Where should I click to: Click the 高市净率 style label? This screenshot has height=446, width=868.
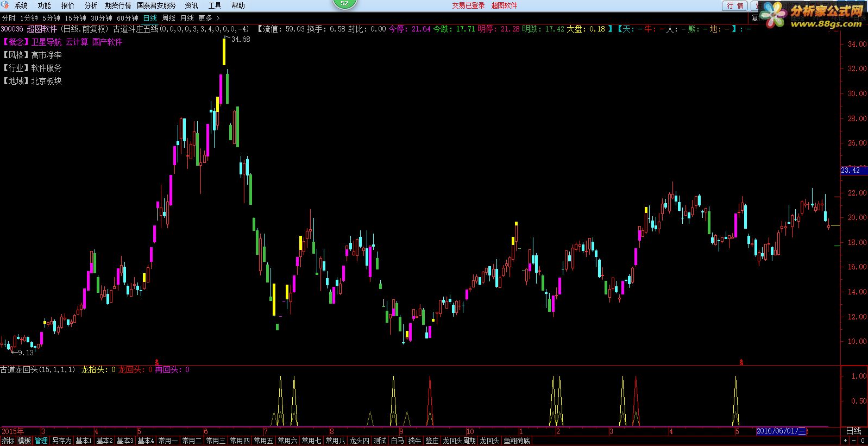(x=46, y=55)
